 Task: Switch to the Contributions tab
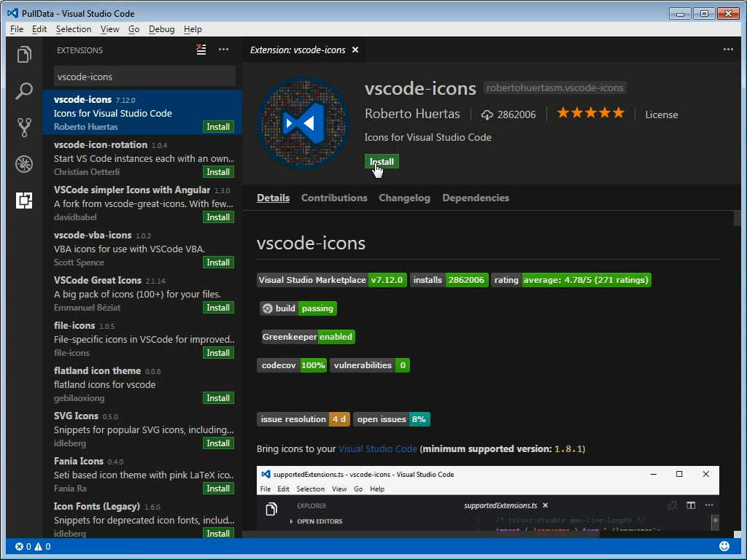pos(334,198)
